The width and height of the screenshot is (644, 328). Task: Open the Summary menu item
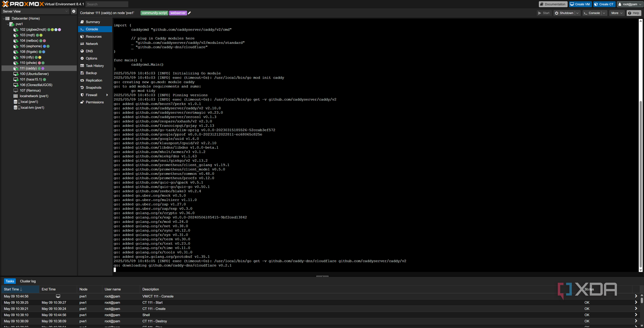coord(95,22)
